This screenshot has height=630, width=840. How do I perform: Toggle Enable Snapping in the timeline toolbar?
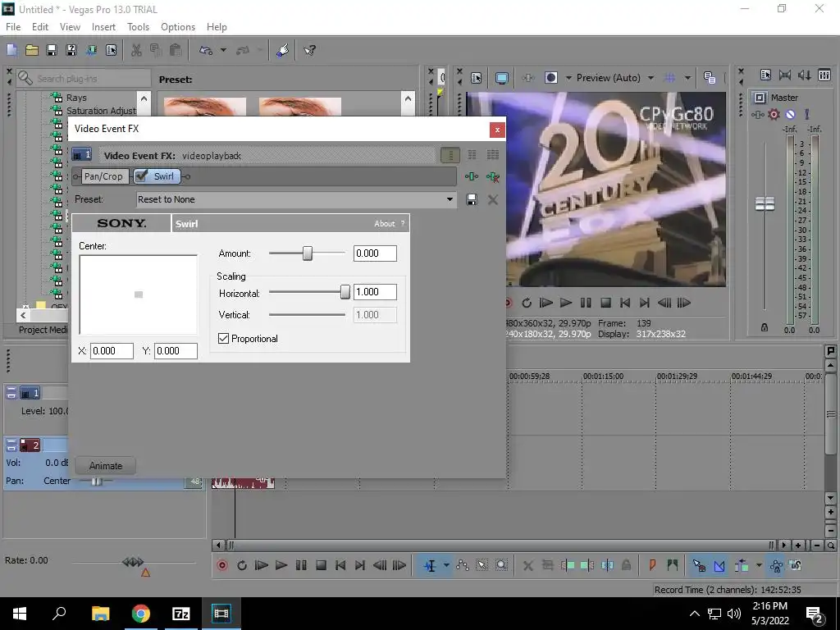(699, 565)
